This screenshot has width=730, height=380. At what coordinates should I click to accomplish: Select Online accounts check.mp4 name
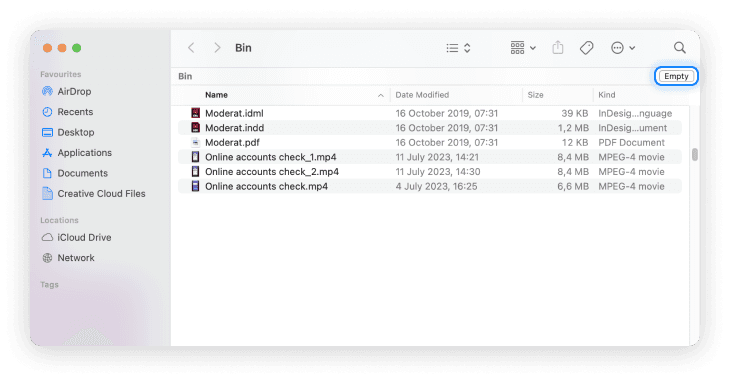(x=266, y=186)
